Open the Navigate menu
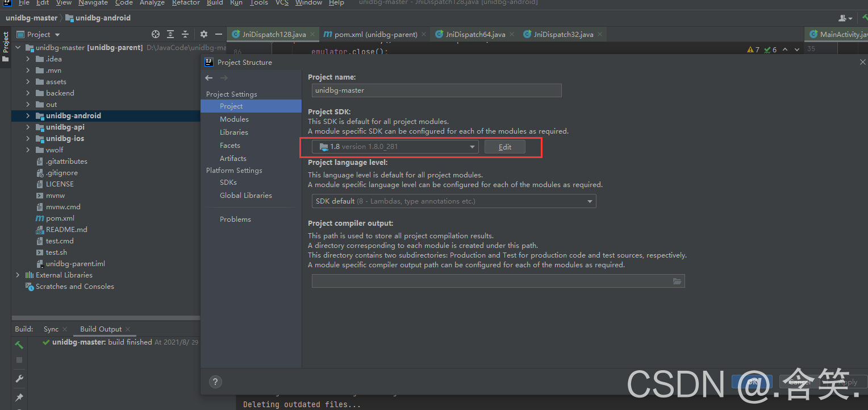This screenshot has height=410, width=868. coord(93,3)
